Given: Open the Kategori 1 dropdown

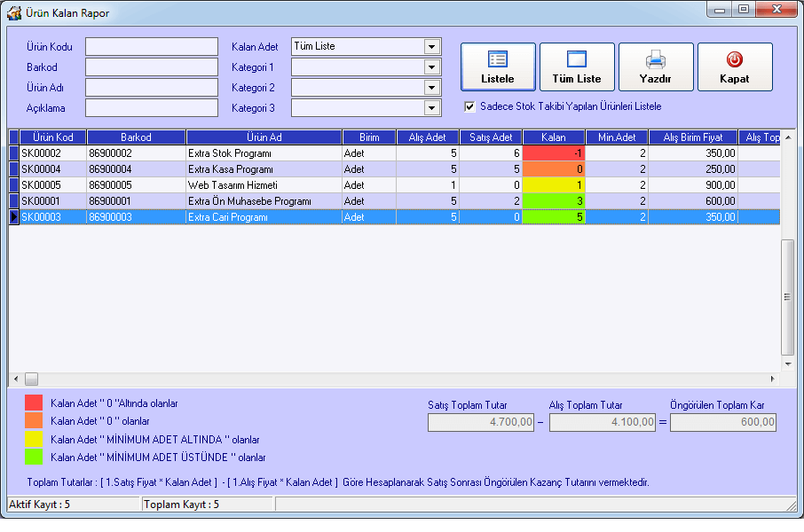Looking at the screenshot, I should click(432, 67).
